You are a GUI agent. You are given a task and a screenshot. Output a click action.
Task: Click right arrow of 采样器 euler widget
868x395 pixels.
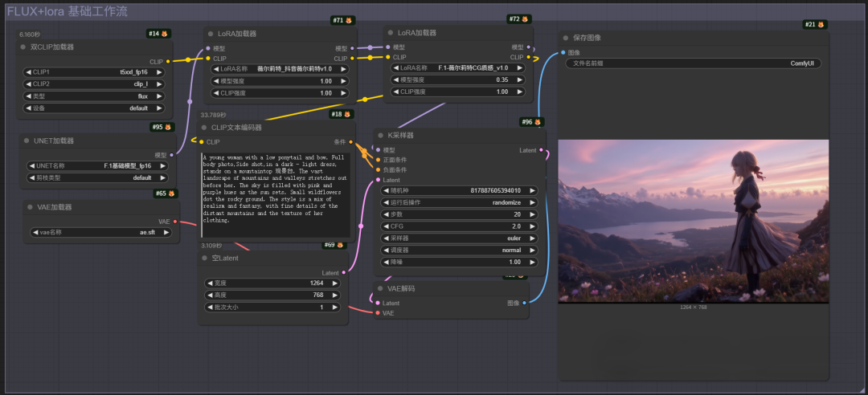[x=531, y=238]
